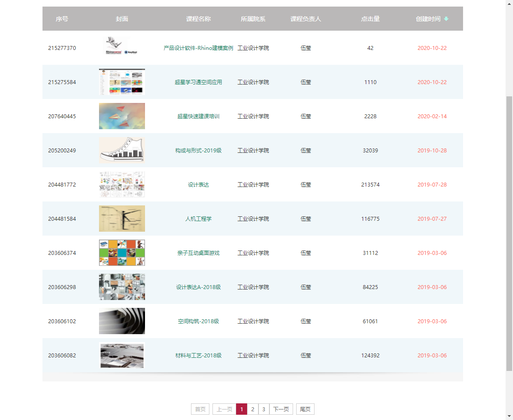
Task: Click the sort arrow beside 创建时间
Action: (446, 19)
